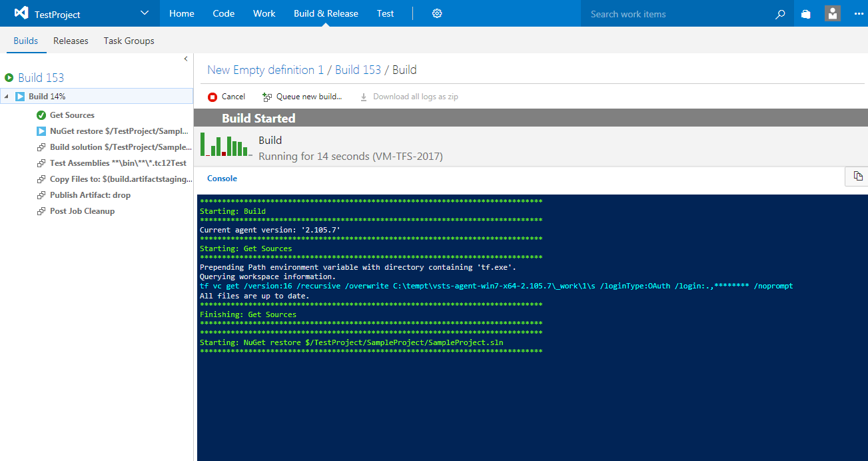Cancel the running build
Image resolution: width=868 pixels, height=461 pixels.
(x=226, y=97)
